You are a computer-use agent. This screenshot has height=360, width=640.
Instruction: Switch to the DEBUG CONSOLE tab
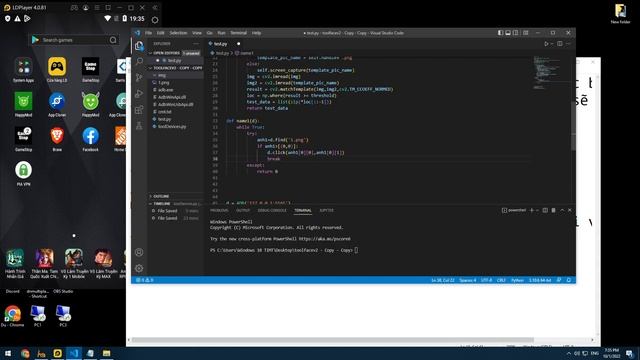click(x=272, y=210)
